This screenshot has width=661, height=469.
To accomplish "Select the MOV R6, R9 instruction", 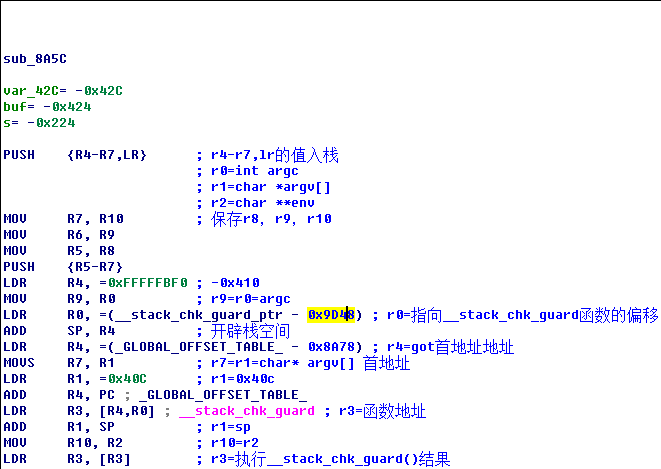I will point(59,235).
